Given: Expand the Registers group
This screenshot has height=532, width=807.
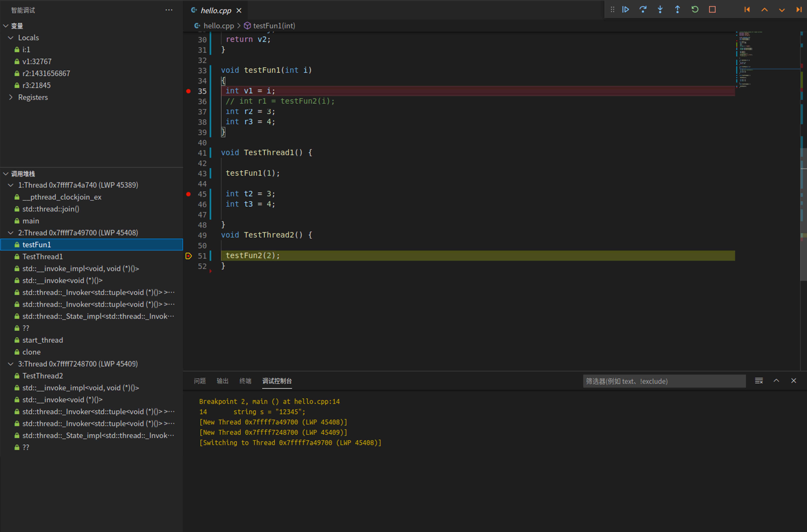Looking at the screenshot, I should 11,97.
